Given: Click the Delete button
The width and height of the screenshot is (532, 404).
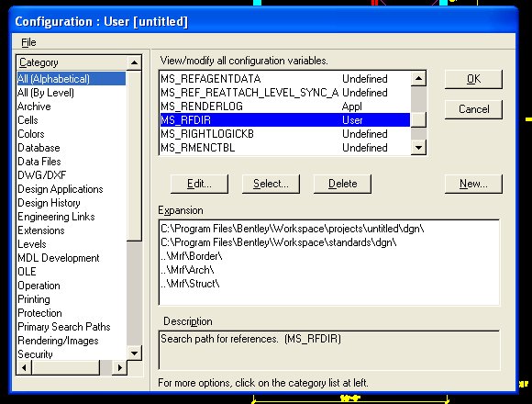Looking at the screenshot, I should [342, 184].
